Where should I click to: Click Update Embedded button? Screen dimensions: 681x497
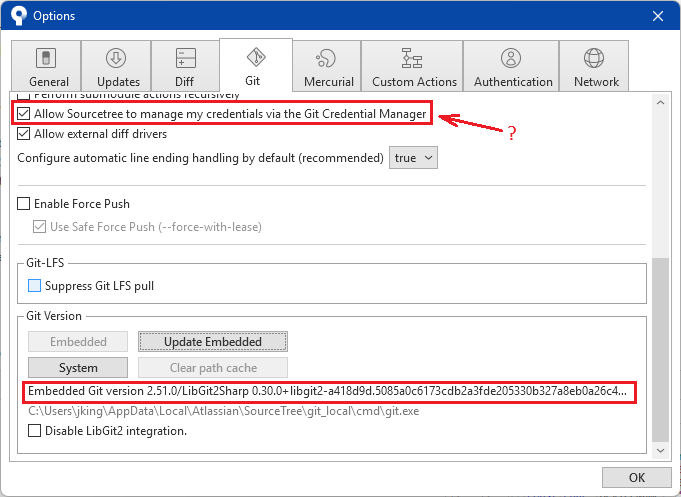tap(213, 342)
